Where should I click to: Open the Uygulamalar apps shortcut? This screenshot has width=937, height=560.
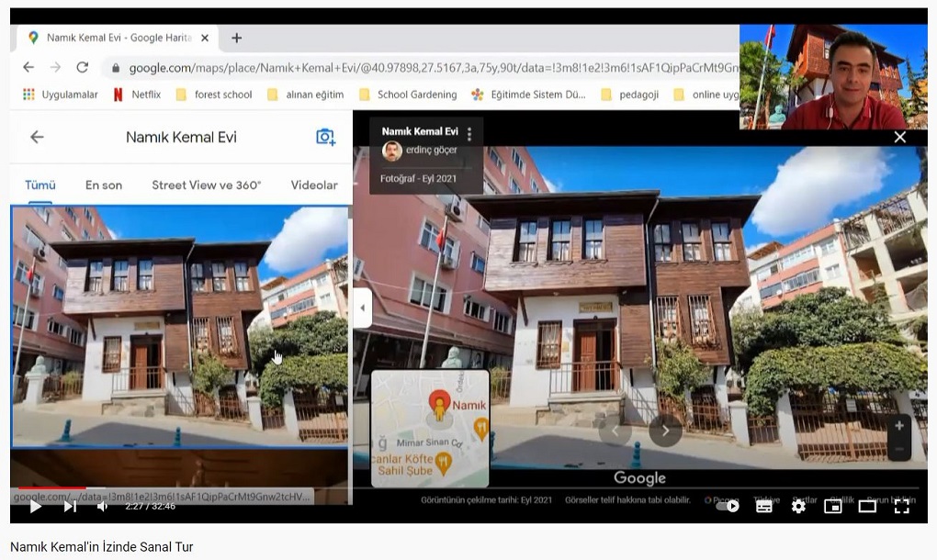click(61, 95)
